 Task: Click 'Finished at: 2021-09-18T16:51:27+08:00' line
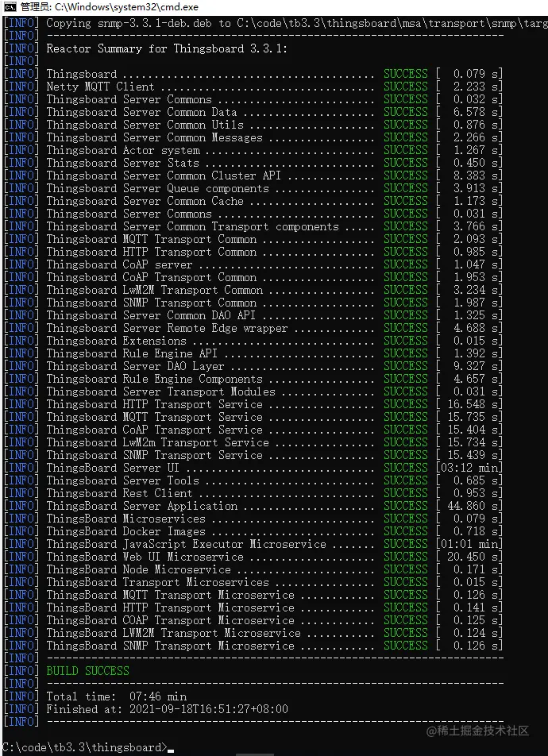167,708
